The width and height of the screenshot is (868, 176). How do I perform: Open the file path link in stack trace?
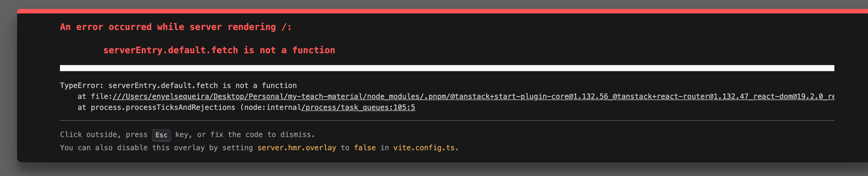point(472,97)
